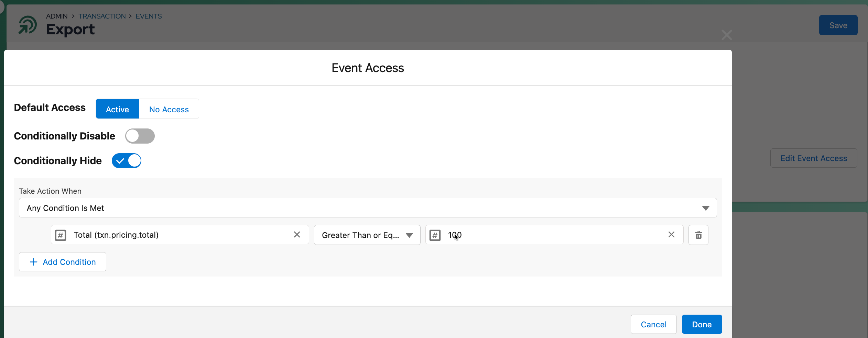Clear the 100 value field
This screenshot has width=868, height=338.
coord(671,235)
